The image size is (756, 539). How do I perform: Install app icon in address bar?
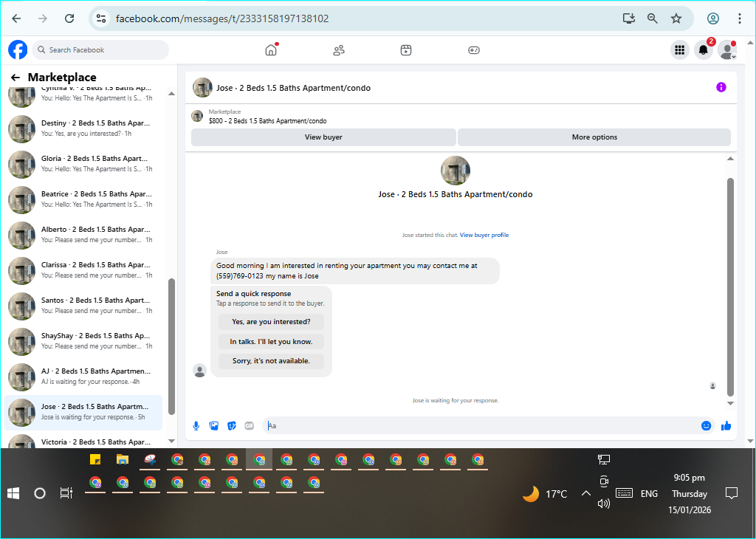[x=629, y=18]
